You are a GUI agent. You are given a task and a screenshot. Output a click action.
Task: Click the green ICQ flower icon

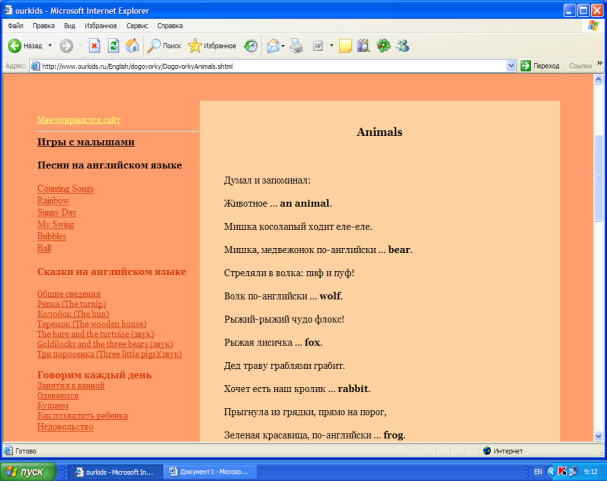(384, 46)
